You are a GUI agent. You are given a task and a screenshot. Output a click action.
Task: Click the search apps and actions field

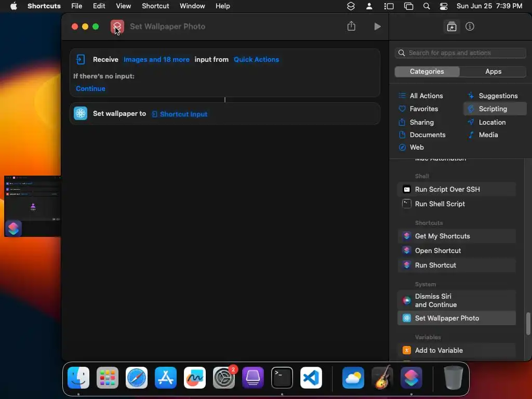pos(460,53)
